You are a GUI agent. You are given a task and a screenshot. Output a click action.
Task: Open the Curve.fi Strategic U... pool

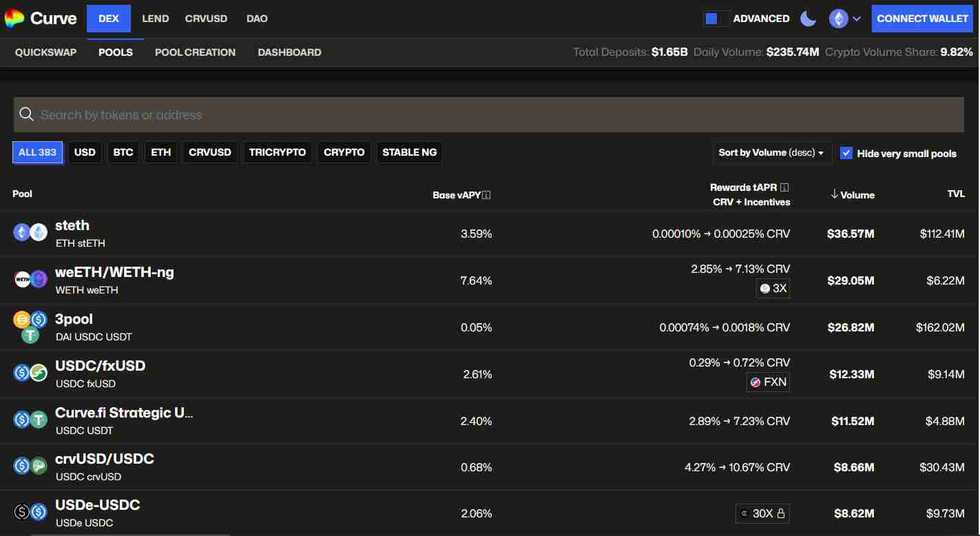point(124,413)
